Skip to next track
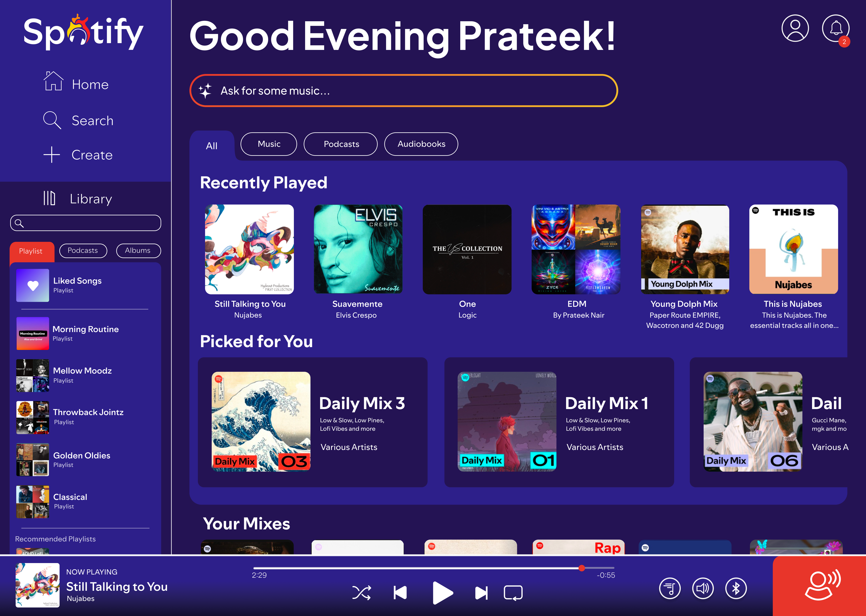The image size is (866, 616). (x=482, y=593)
